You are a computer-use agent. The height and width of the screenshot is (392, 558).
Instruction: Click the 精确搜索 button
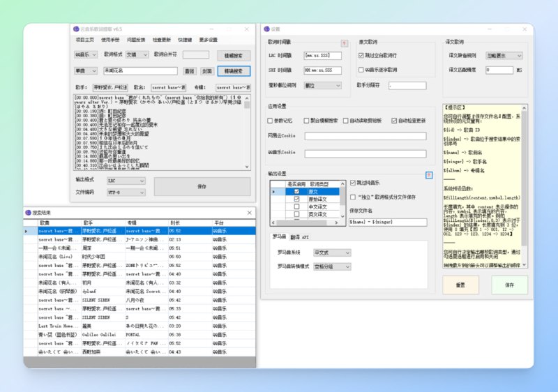[x=234, y=71]
